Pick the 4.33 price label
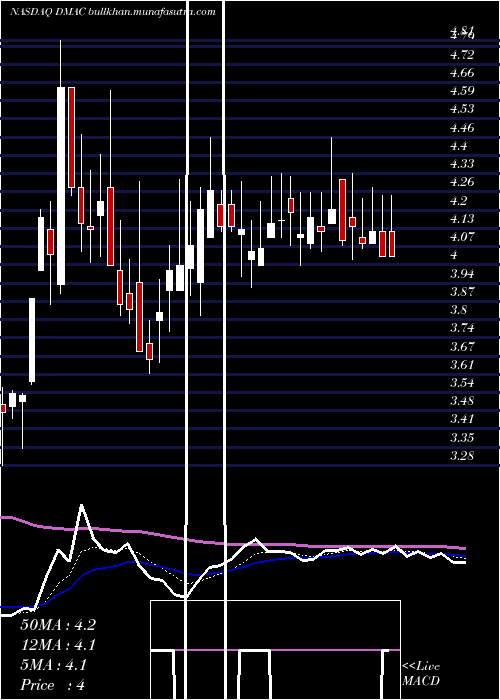500x700 pixels. [462, 164]
